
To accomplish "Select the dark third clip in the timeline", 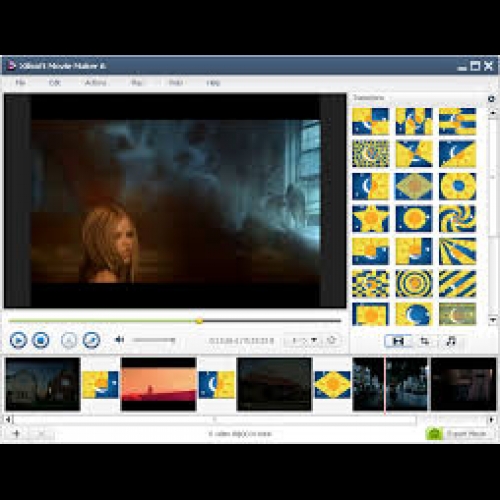I will [274, 384].
